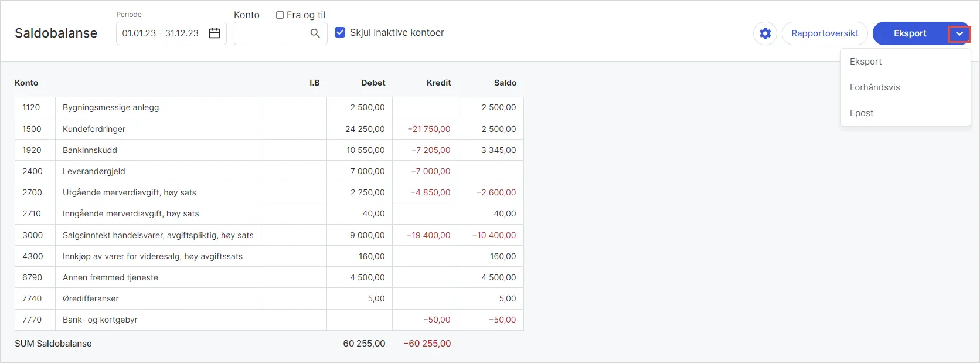Open account 1500 Kundefordringer row

(x=94, y=129)
